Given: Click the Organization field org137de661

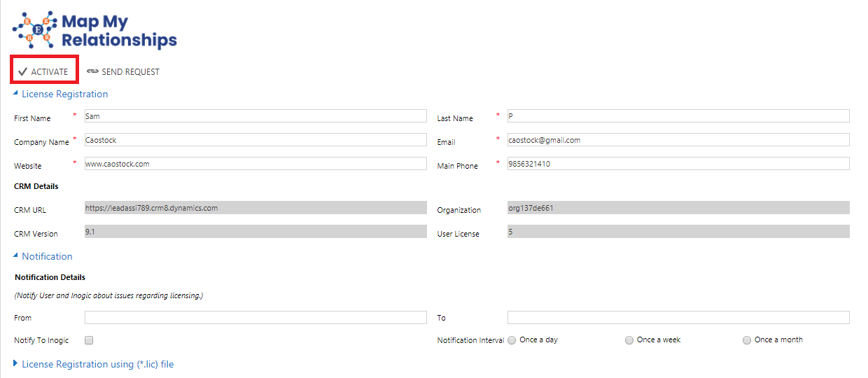Looking at the screenshot, I should click(678, 208).
